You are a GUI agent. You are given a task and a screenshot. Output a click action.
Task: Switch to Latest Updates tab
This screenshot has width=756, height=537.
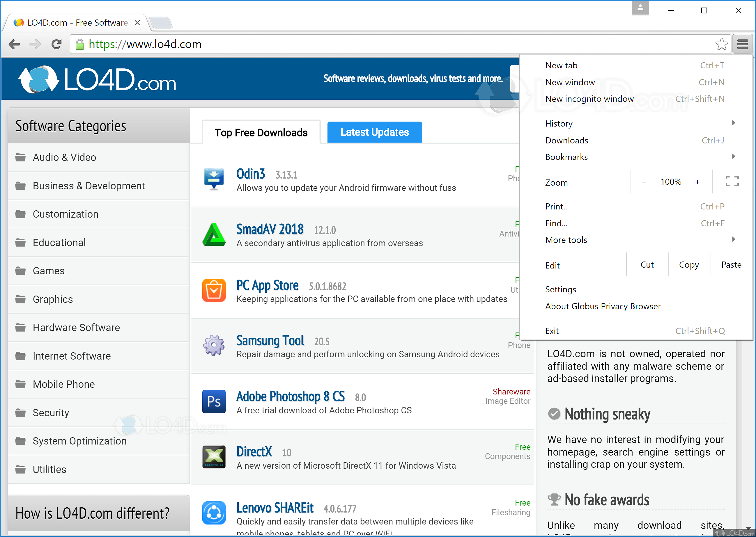tap(374, 132)
